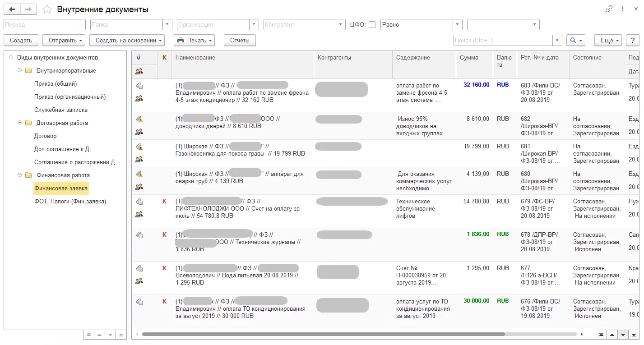Clear the search field with the x button
Screen dimensions: 644x345
[x=557, y=40]
